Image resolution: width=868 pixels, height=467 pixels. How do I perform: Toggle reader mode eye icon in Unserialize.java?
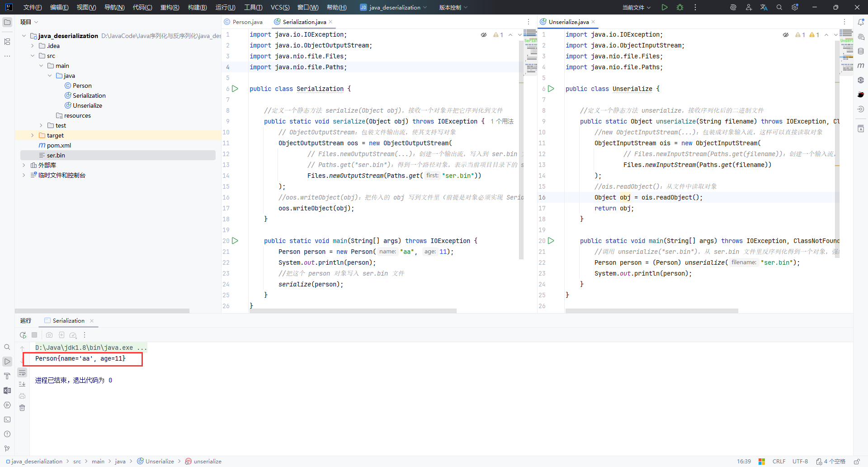coord(786,35)
